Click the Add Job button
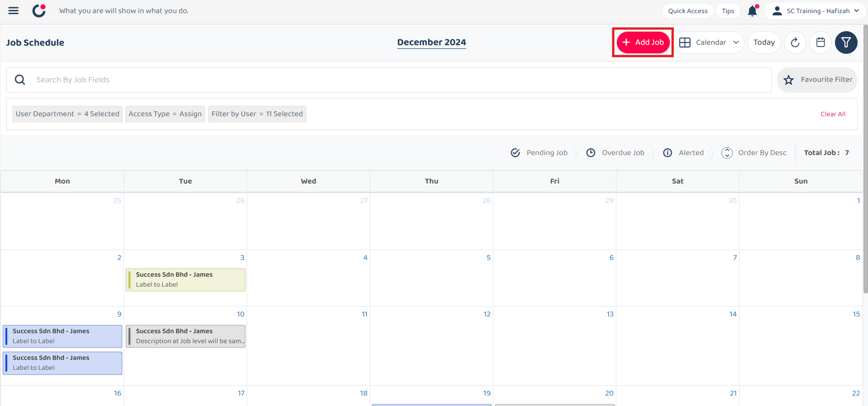Viewport: 868px width, 406px height. click(643, 42)
